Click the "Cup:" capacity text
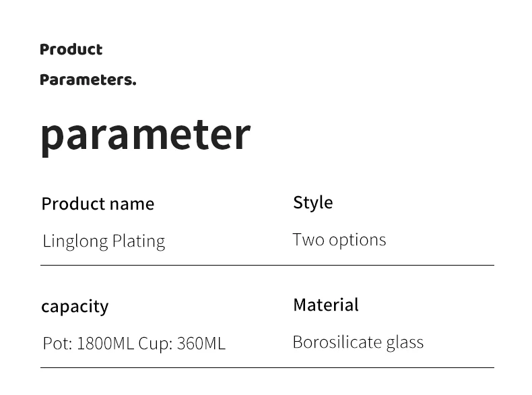The image size is (532, 395). tap(156, 344)
